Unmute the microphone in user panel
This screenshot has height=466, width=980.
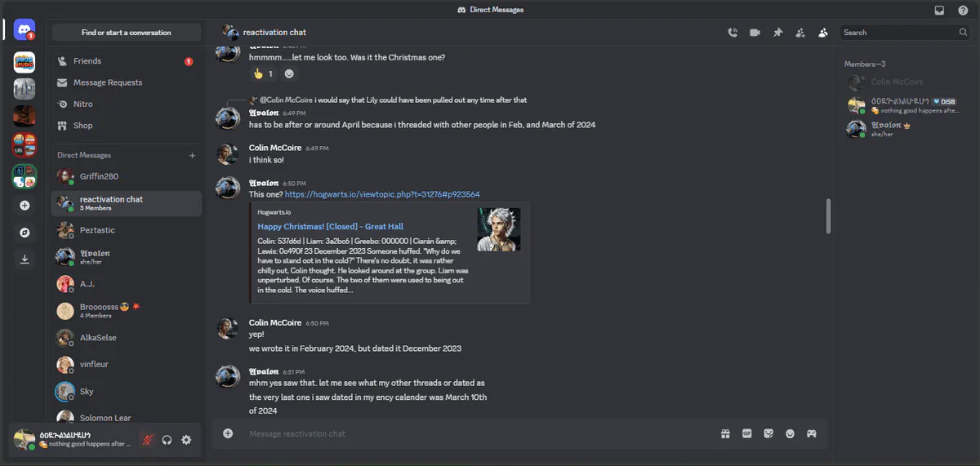(x=148, y=440)
